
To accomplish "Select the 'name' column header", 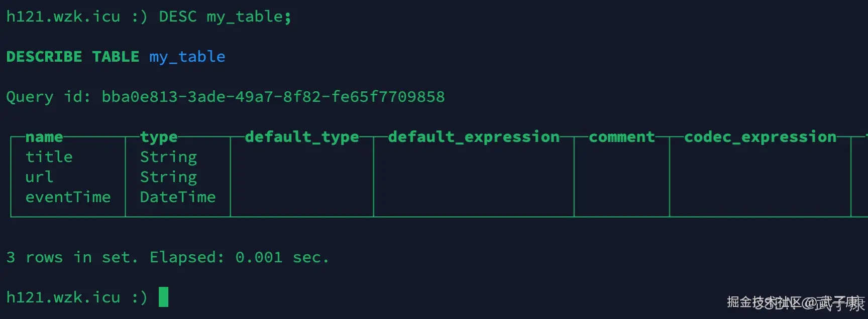I will point(44,136).
